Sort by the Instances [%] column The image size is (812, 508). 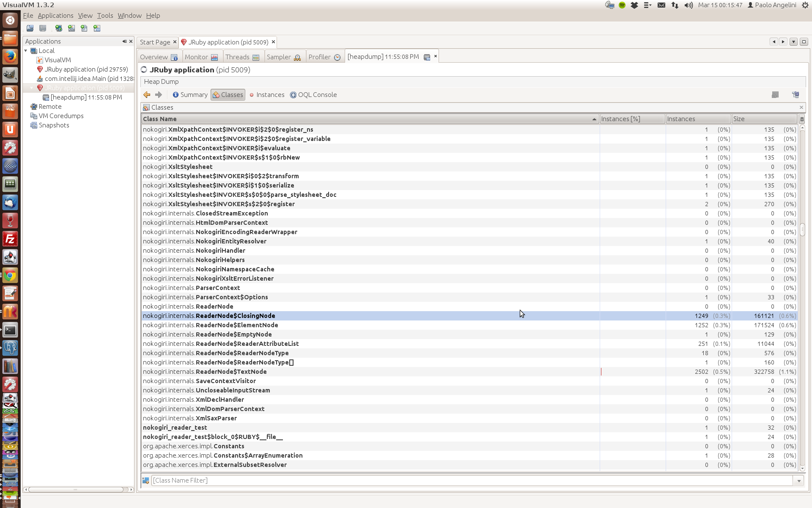(x=632, y=119)
